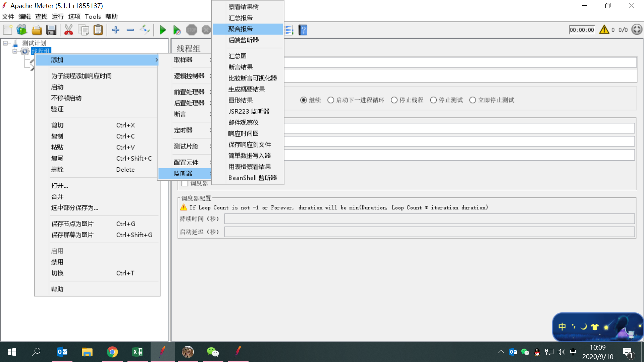644x362 pixels.
Task: Click the 持续时间 input field
Action: (429, 219)
